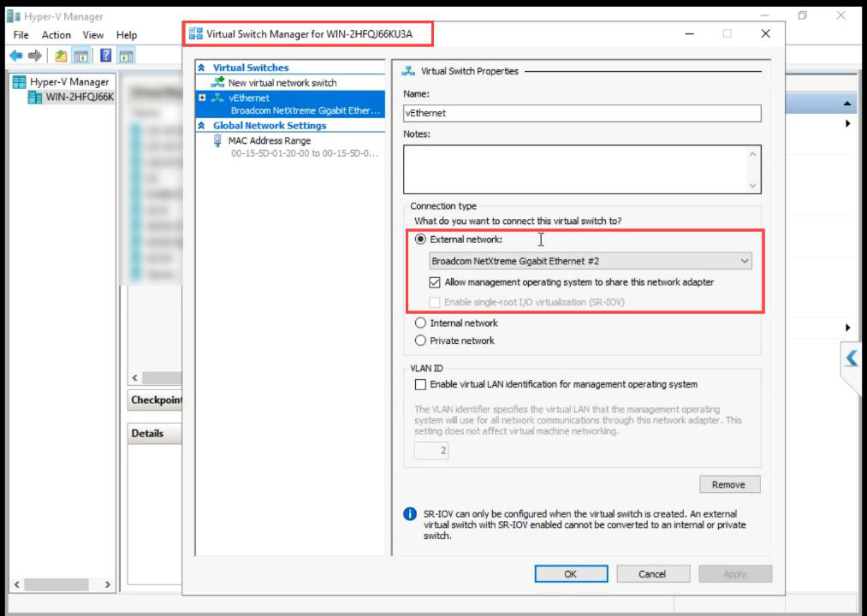Select MAC Address Range entry
Image resolution: width=867 pixels, height=616 pixels.
(x=270, y=141)
